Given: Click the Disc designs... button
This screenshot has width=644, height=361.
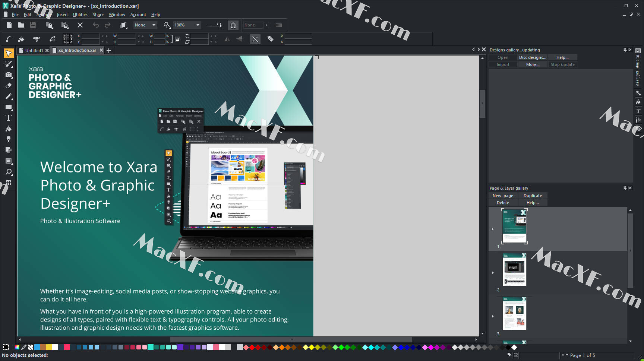Looking at the screenshot, I should (x=533, y=57).
